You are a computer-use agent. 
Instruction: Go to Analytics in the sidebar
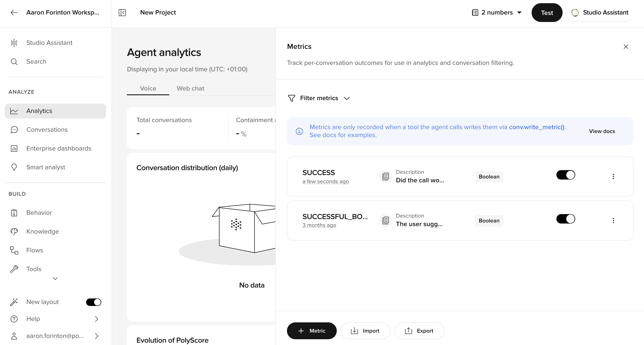pyautogui.click(x=55, y=111)
